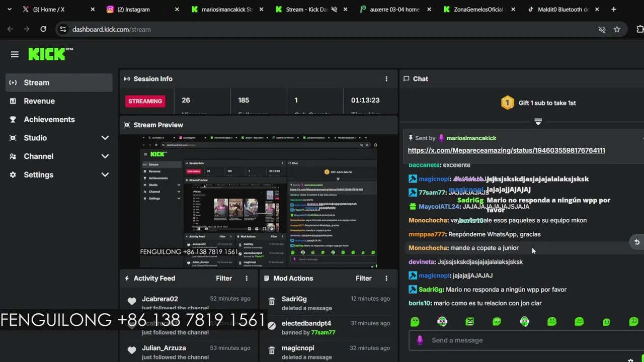The height and width of the screenshot is (362, 644).
Task: Bookmark this page with the star
Action: 617,29
